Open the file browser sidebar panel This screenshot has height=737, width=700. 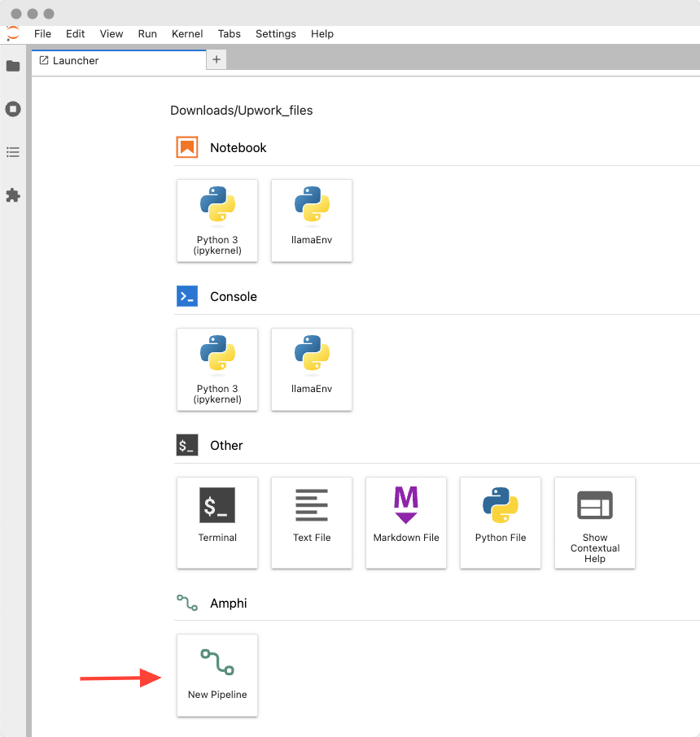point(13,66)
